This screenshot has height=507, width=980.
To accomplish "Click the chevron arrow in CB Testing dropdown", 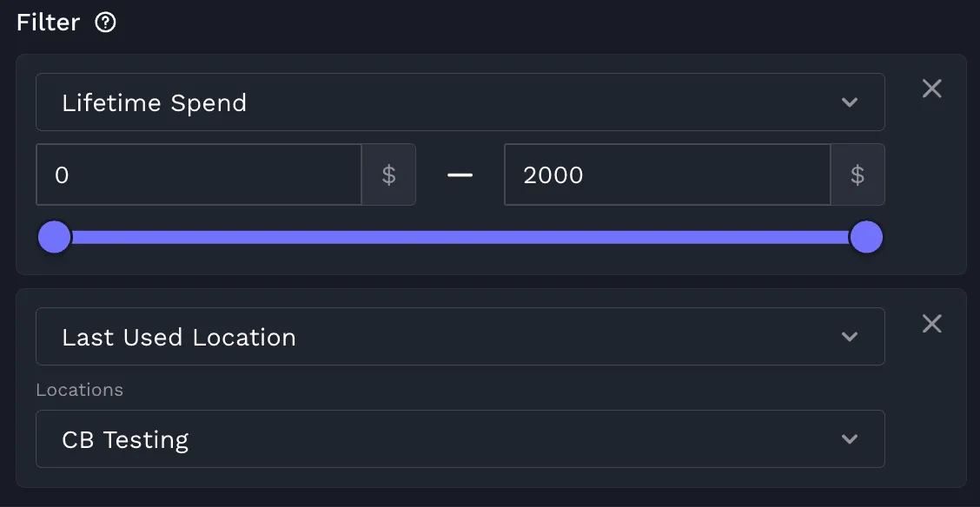I will click(x=850, y=439).
